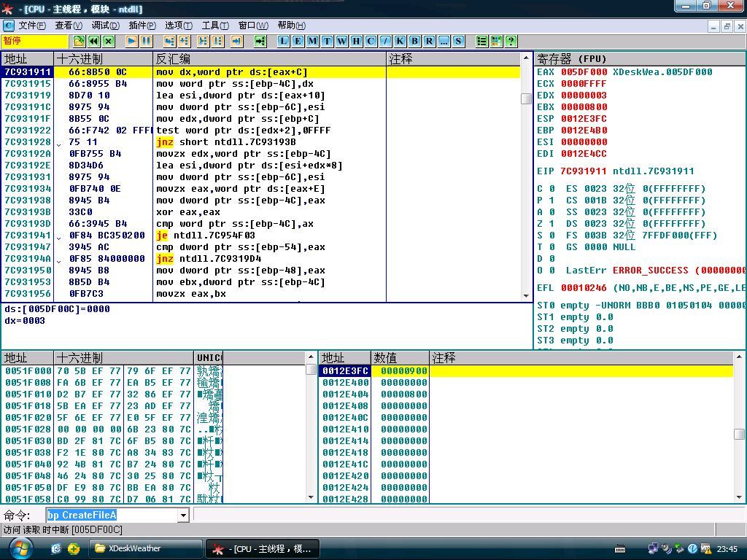Open the Log window (L button)
The width and height of the screenshot is (747, 560).
[283, 42]
